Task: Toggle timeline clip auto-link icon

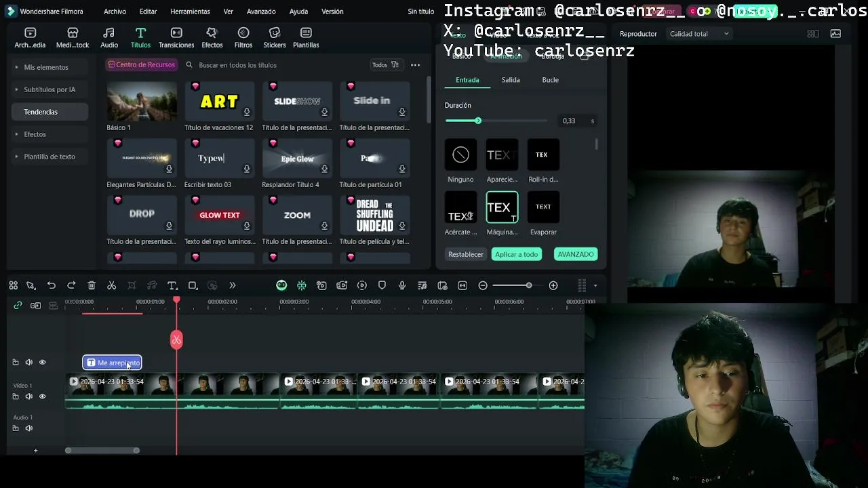Action: (18, 306)
